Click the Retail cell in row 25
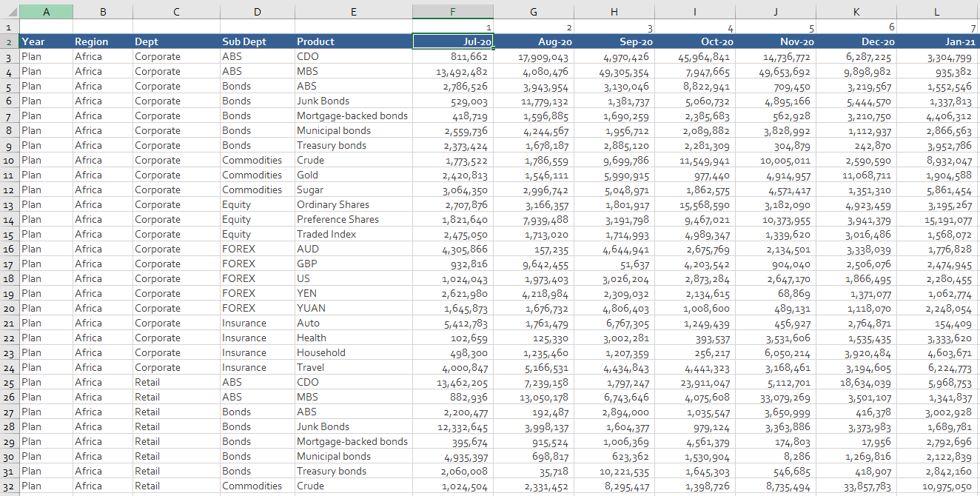Screen dimensions: 980x496 (176, 382)
